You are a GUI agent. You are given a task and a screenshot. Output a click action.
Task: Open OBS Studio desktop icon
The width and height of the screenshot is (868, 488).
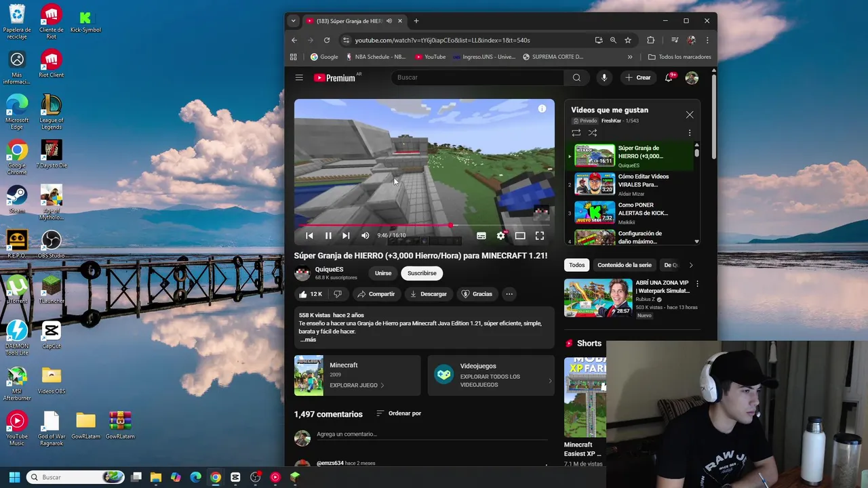(52, 244)
